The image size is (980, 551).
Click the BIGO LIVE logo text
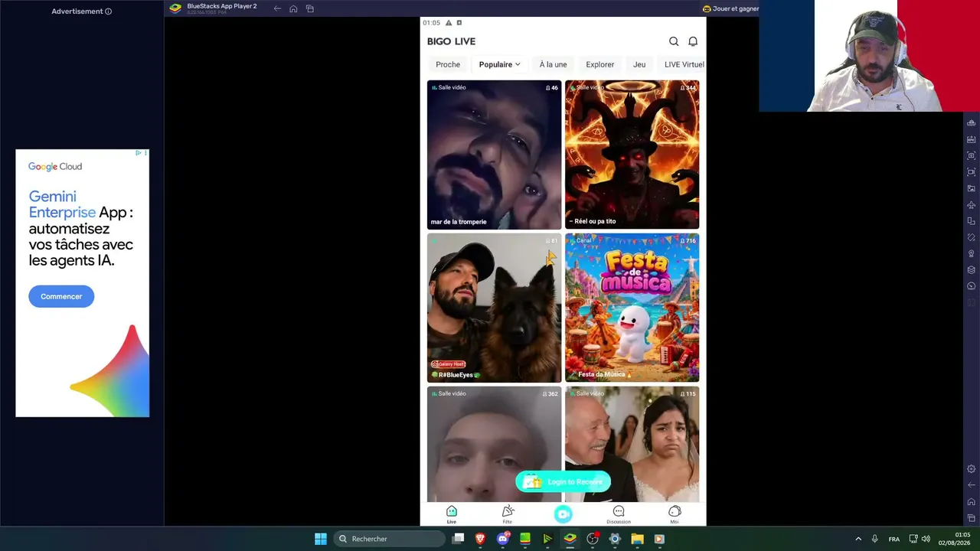pos(451,41)
